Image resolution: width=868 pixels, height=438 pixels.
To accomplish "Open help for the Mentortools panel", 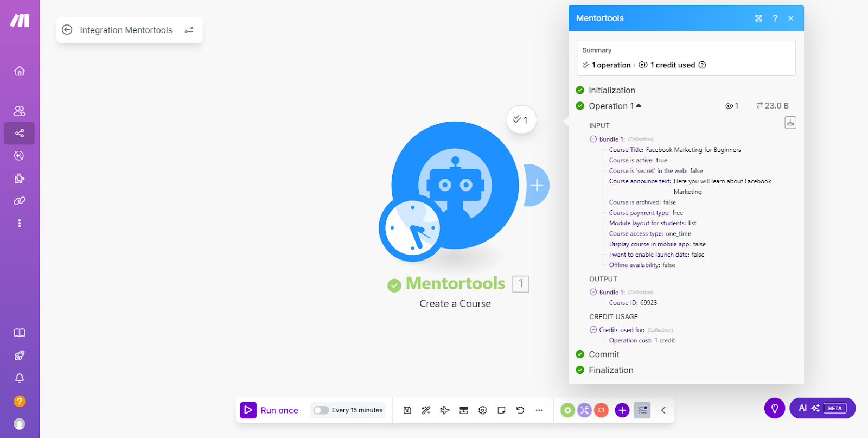I will tap(775, 18).
